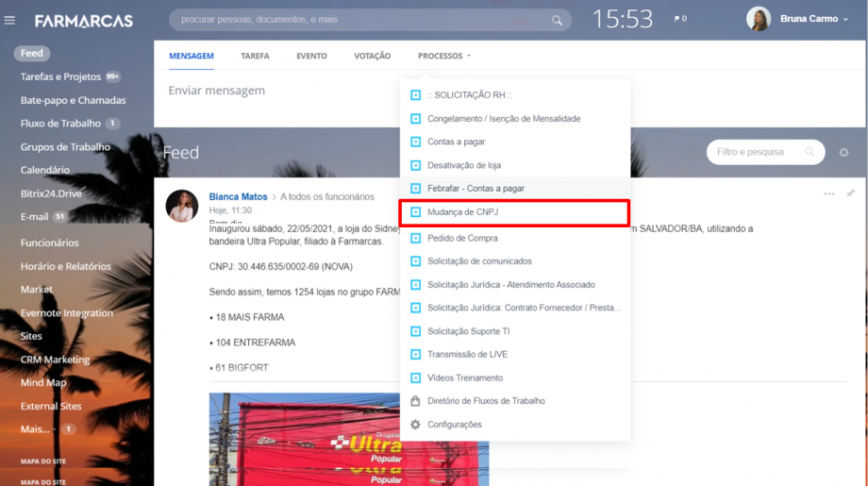Open Bianca Matos profile link
Viewport: 868px width, 486px height.
pos(238,197)
